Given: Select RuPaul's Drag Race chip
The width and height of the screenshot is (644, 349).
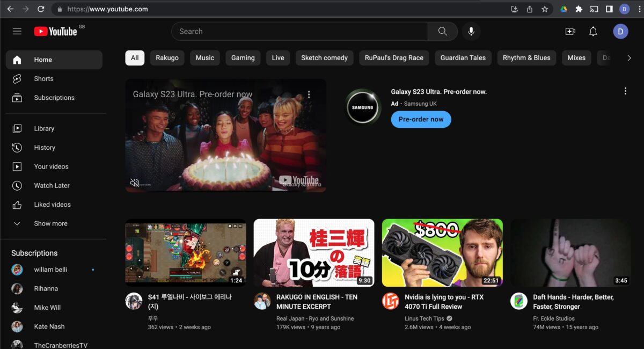Looking at the screenshot, I should [x=394, y=58].
